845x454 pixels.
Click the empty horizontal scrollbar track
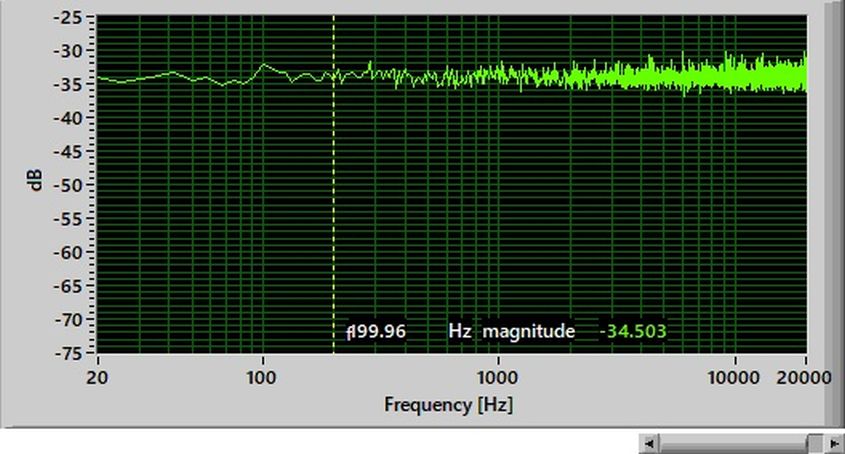click(x=730, y=443)
